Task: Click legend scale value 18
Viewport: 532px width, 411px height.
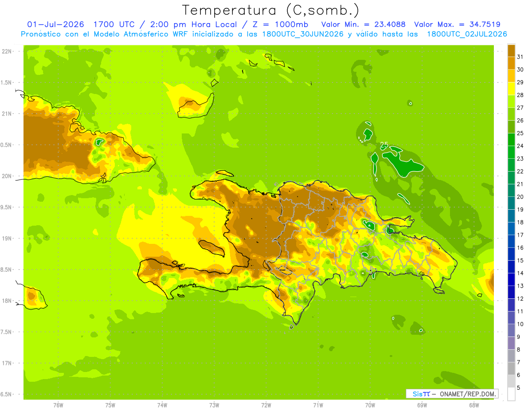Action: (520, 222)
